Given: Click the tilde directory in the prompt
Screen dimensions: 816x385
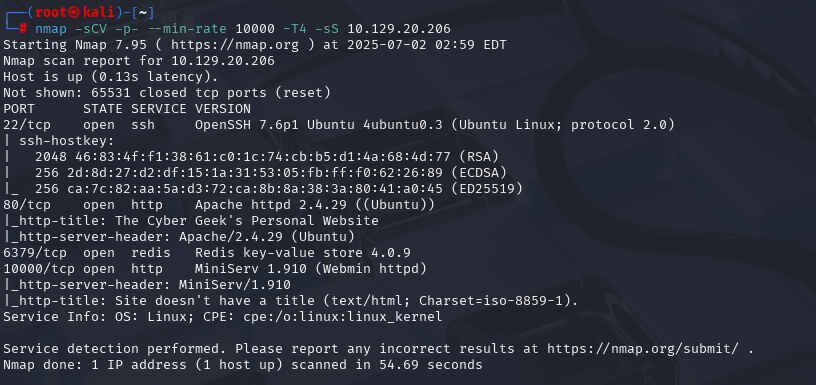Looking at the screenshot, I should pos(143,12).
